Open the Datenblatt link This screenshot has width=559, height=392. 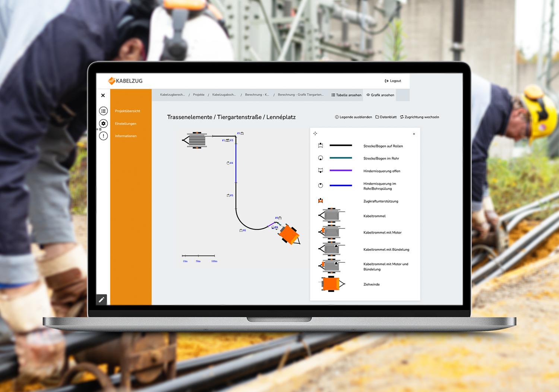(386, 117)
